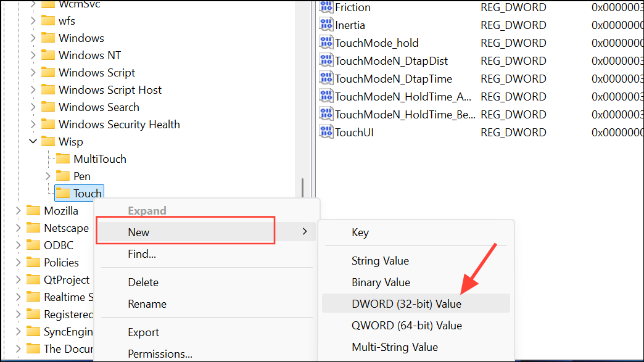Open the New submenu entry

185,232
